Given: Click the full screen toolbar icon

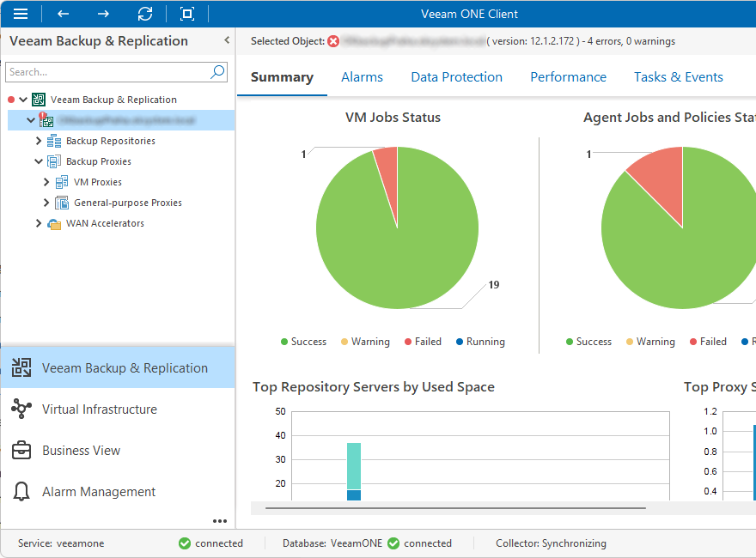Looking at the screenshot, I should tap(186, 14).
